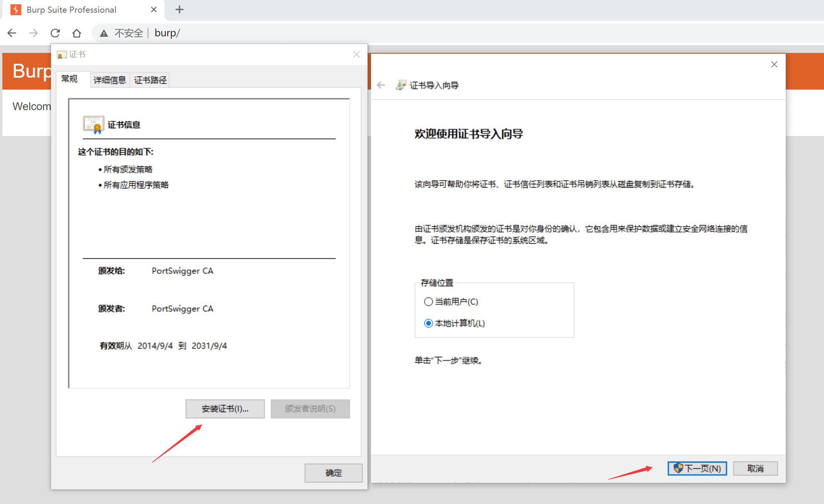The image size is (824, 504).
Task: Reload the burp page
Action: [55, 33]
